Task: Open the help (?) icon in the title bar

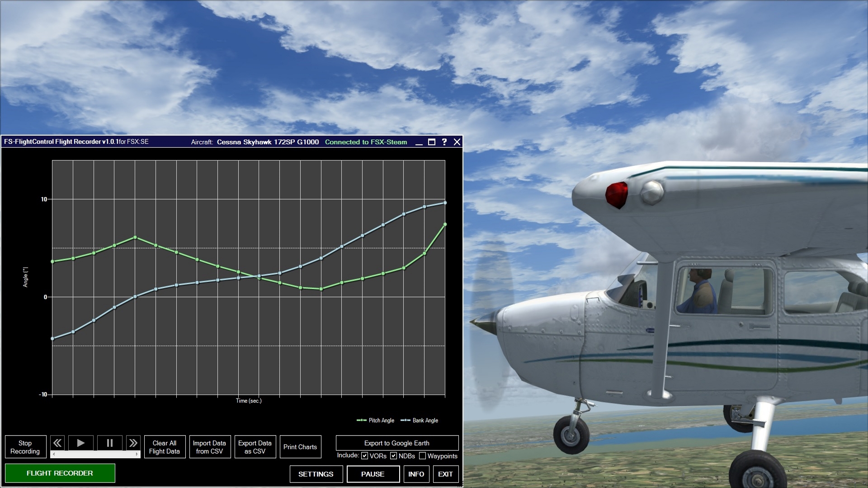Action: coord(444,142)
